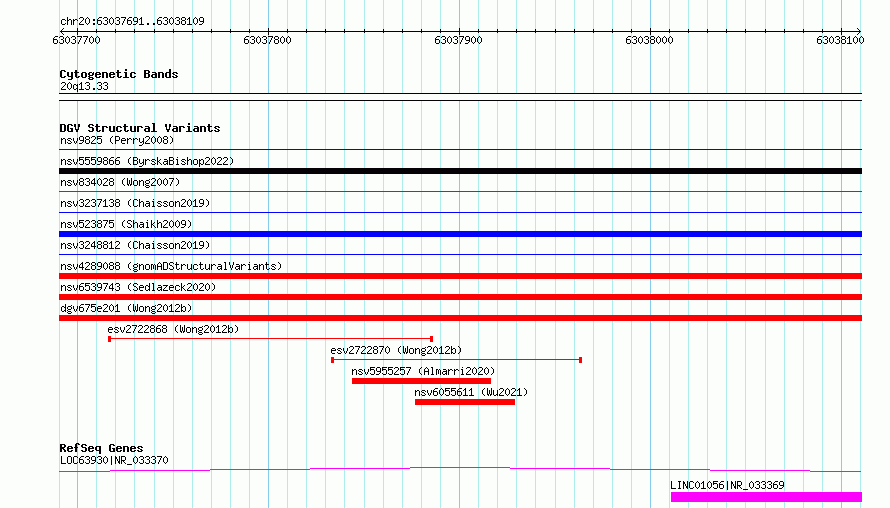
Task: Click the 20q13.33 band label
Action: pyautogui.click(x=84, y=86)
